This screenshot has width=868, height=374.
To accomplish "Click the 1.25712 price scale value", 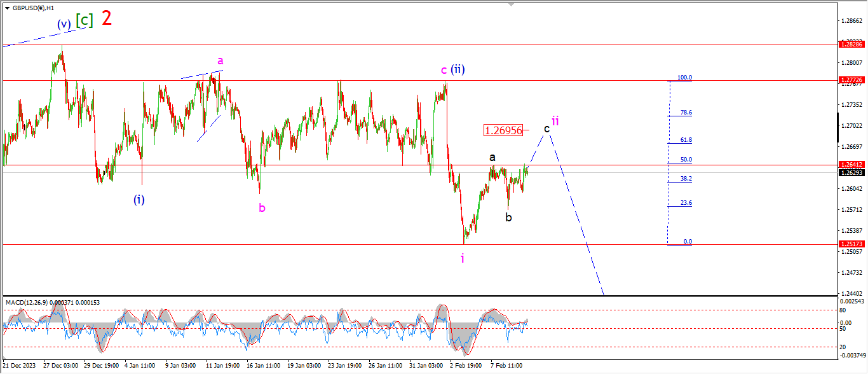I will 851,210.
